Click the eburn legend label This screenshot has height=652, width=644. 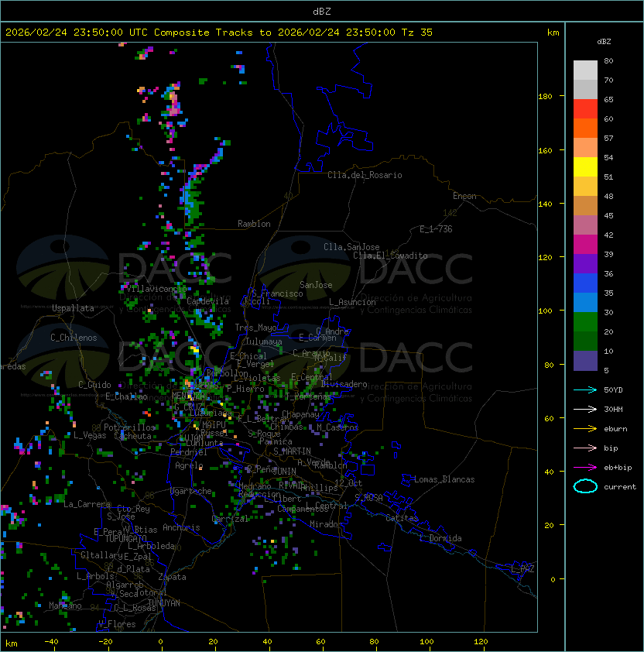(615, 429)
